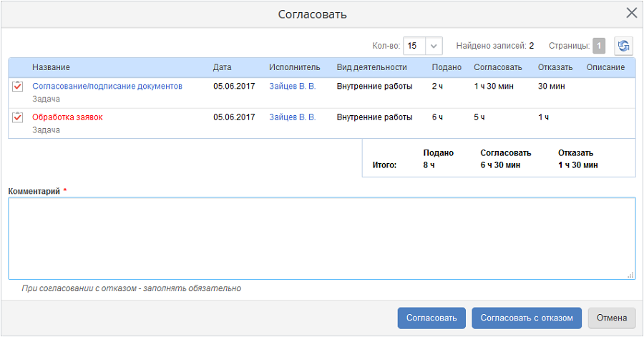The height and width of the screenshot is (337, 644).
Task: Sort by the Дата column header
Action: [222, 67]
